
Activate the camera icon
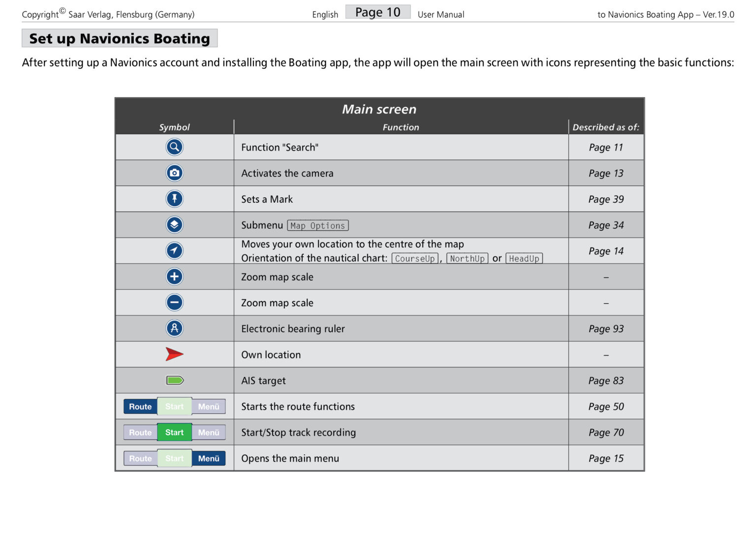pyautogui.click(x=174, y=173)
